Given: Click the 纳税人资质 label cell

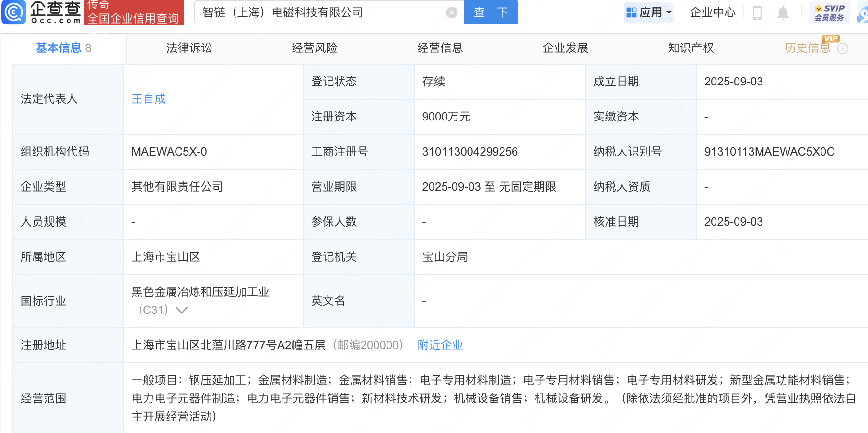Looking at the screenshot, I should point(641,187).
